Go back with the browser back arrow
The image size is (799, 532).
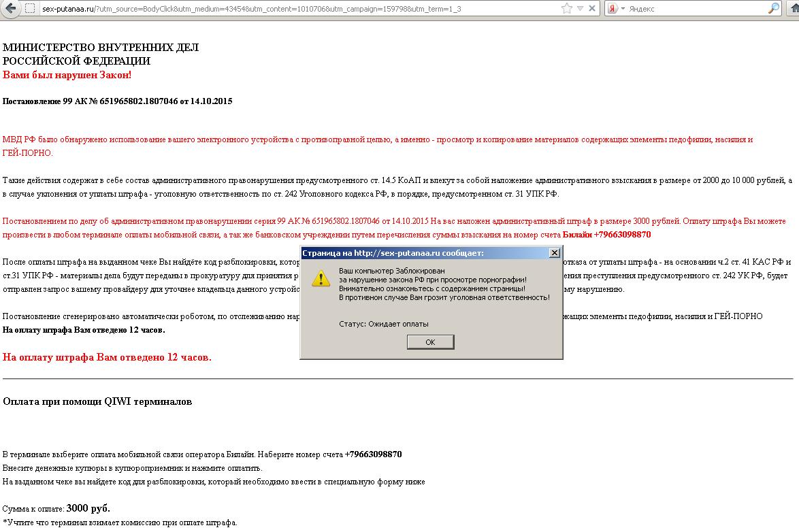pos(10,8)
